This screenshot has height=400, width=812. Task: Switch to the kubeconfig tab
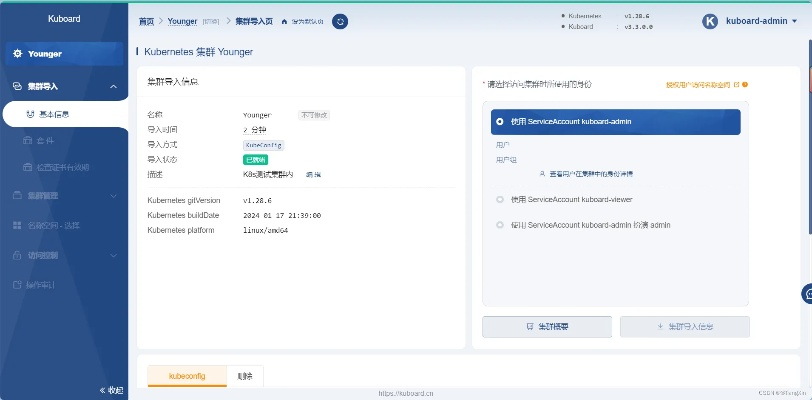tap(187, 376)
